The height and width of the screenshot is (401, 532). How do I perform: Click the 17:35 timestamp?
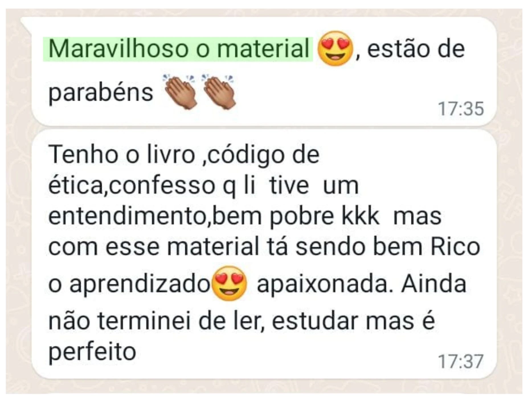tap(461, 109)
